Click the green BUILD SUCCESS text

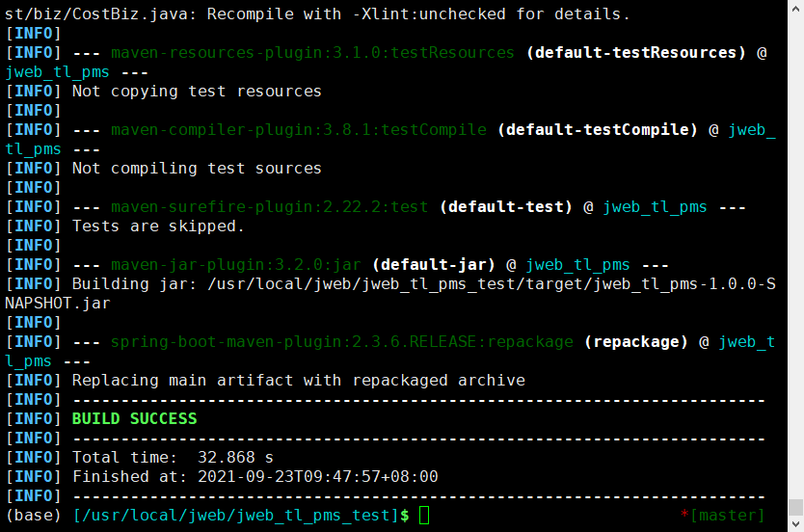pos(134,419)
